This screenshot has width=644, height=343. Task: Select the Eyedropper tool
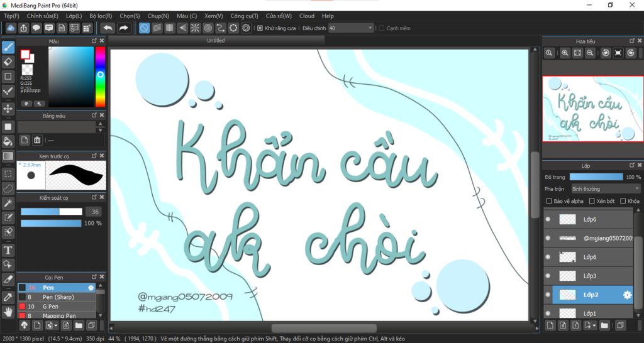(x=8, y=298)
